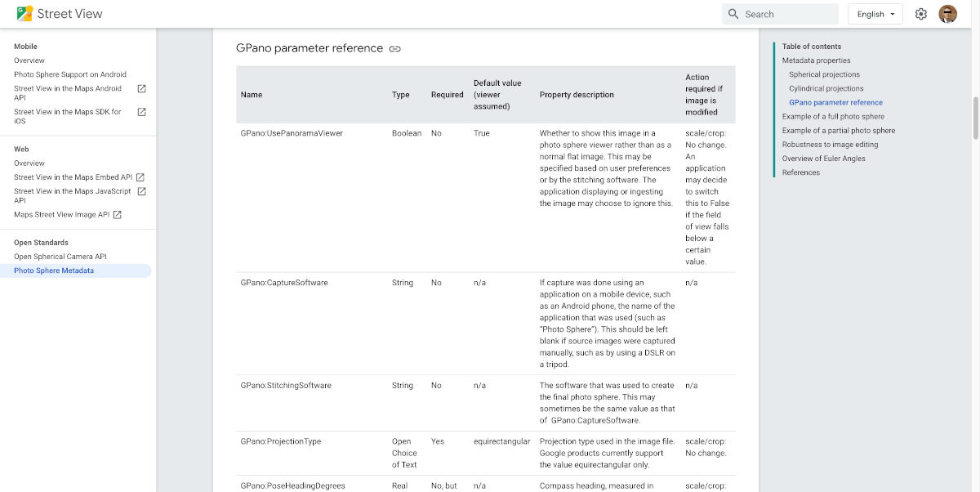
Task: Click the search magnifier icon
Action: (x=733, y=13)
